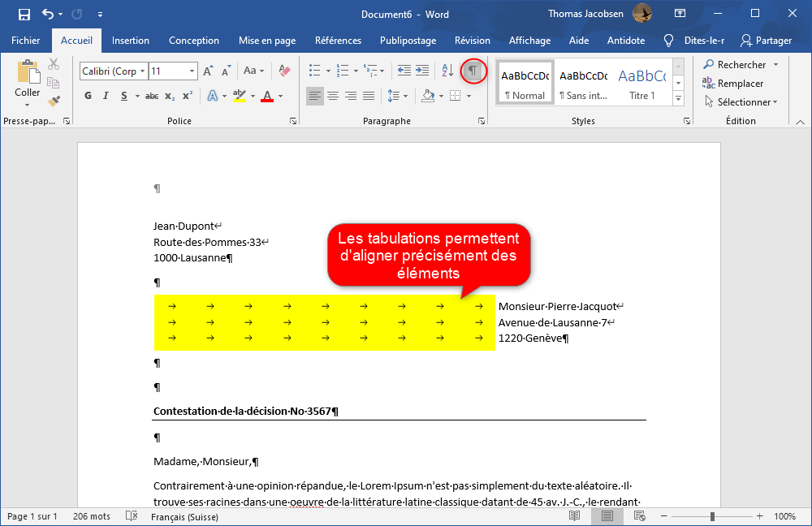The height and width of the screenshot is (526, 812).
Task: Customize the Quick Access Toolbar dropdown
Action: click(100, 15)
